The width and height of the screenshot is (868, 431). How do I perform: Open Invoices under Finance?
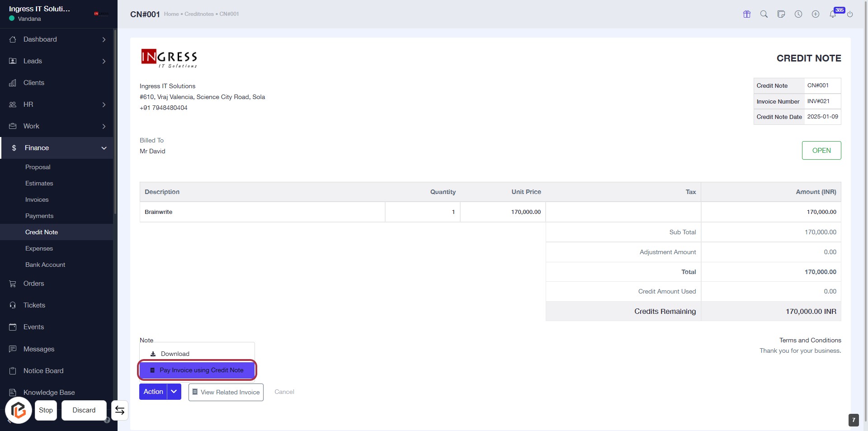(x=37, y=199)
